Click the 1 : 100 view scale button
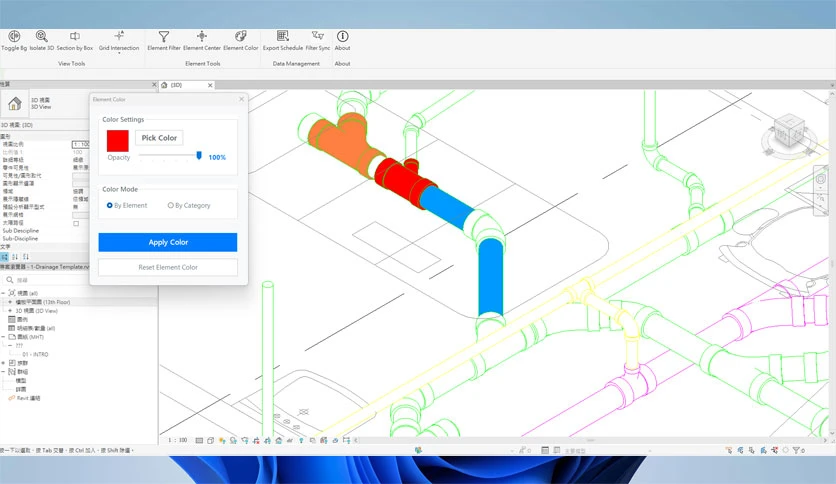The width and height of the screenshot is (836, 484). 178,440
